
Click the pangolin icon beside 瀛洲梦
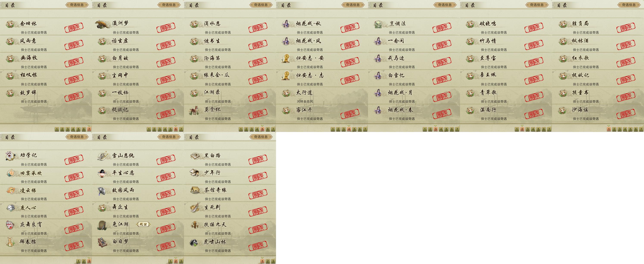pyautogui.click(x=103, y=24)
